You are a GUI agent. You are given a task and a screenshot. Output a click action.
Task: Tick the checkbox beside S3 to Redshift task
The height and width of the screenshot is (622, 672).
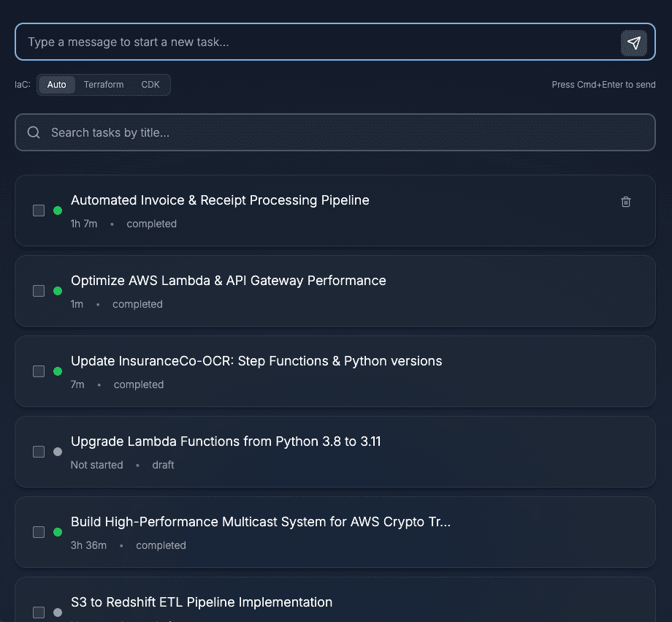pos(38,612)
